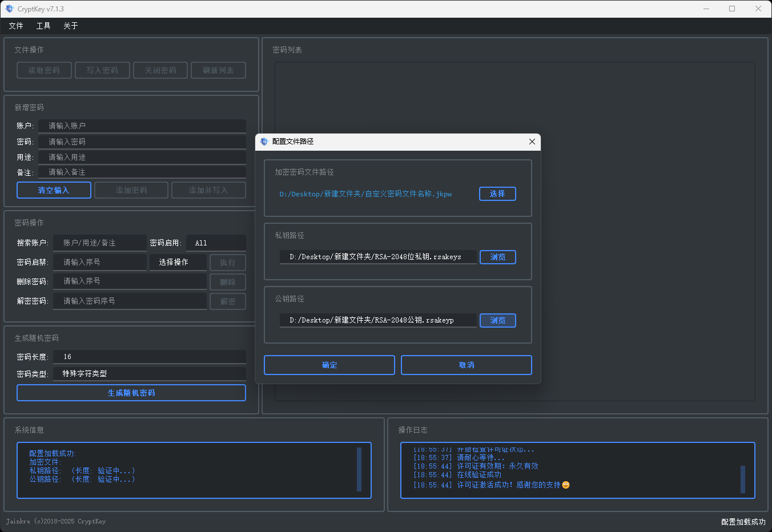Screen dimensions: 772x532
Task: Click the CryptKey app icon in title bar
Action: [x=9, y=9]
